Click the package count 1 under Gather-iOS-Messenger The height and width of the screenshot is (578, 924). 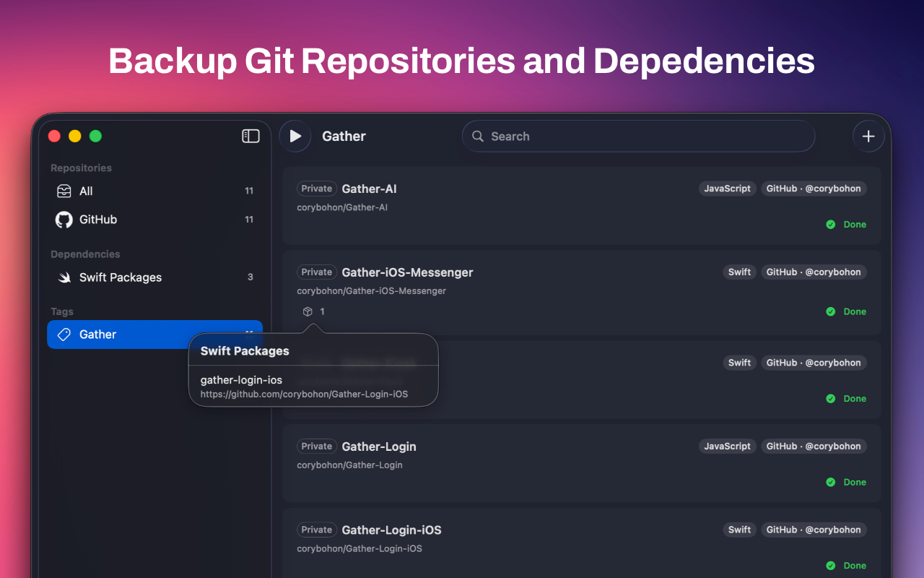[322, 311]
